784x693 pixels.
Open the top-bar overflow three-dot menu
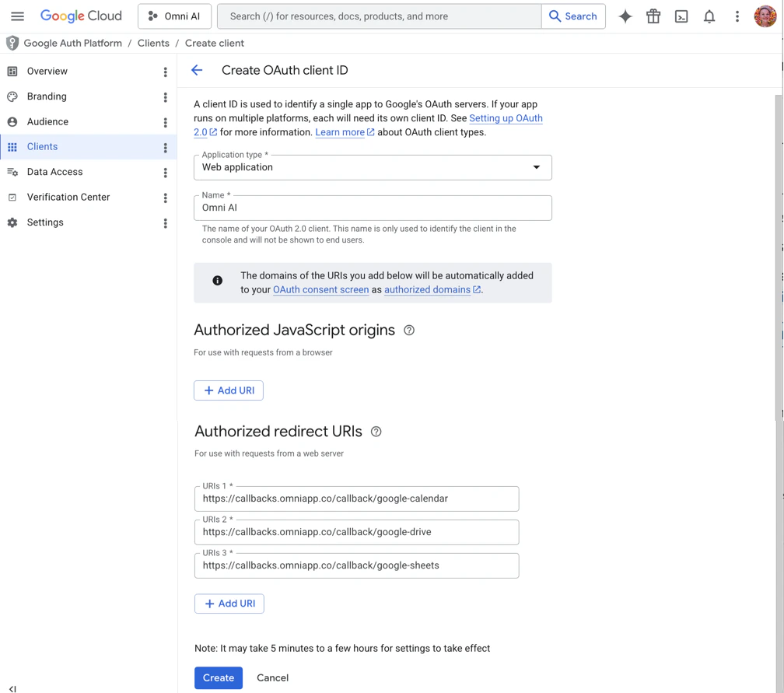737,16
